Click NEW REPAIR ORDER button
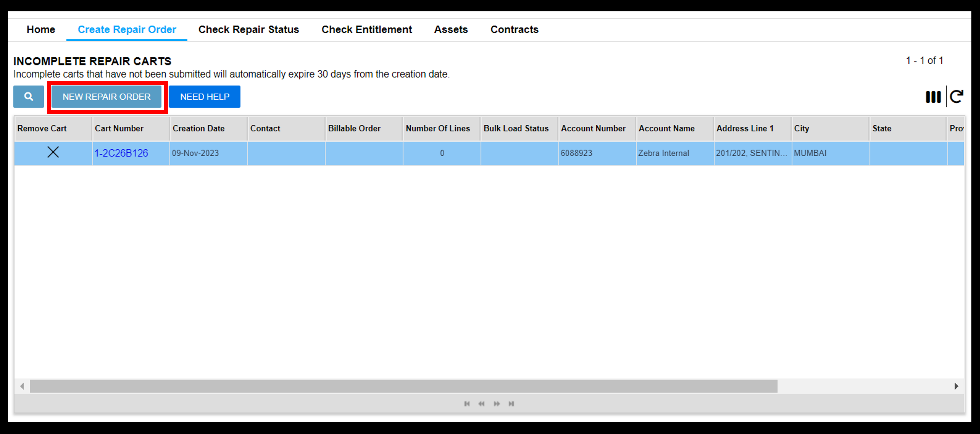Viewport: 980px width, 434px height. pyautogui.click(x=107, y=97)
